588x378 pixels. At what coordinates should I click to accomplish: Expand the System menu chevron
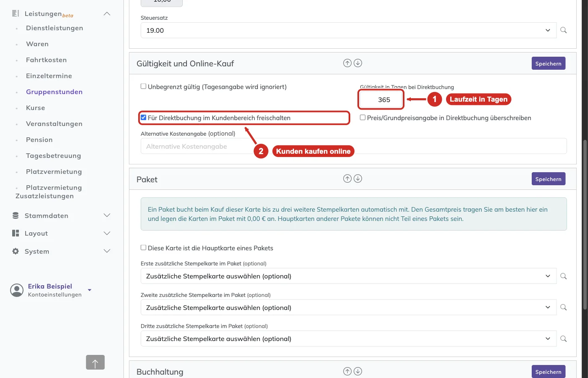pyautogui.click(x=107, y=251)
